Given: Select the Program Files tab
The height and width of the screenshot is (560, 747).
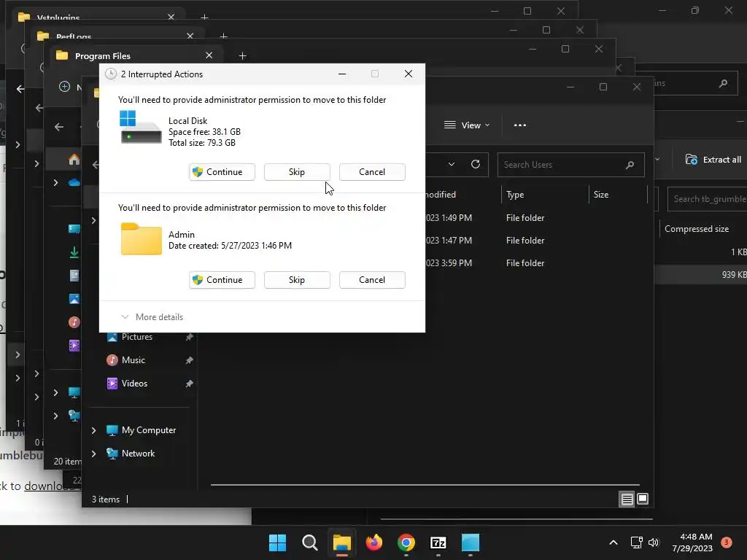Looking at the screenshot, I should click(x=102, y=55).
